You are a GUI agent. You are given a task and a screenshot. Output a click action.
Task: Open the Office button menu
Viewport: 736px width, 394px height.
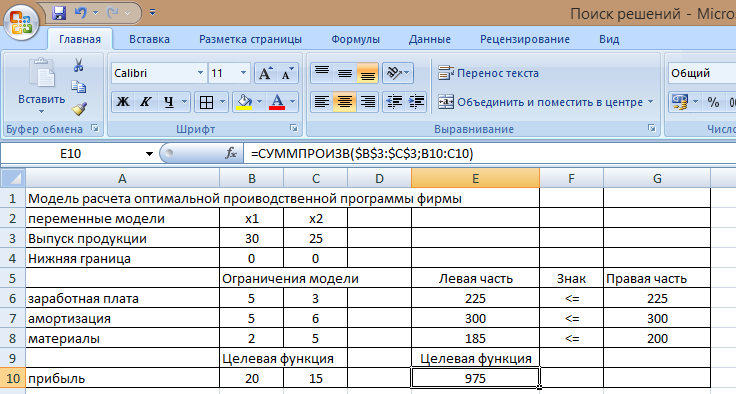[21, 22]
